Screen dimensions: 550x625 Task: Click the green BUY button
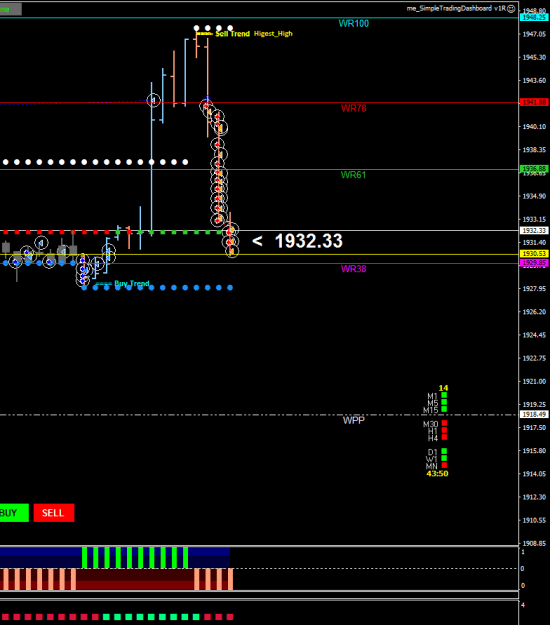[x=14, y=513]
